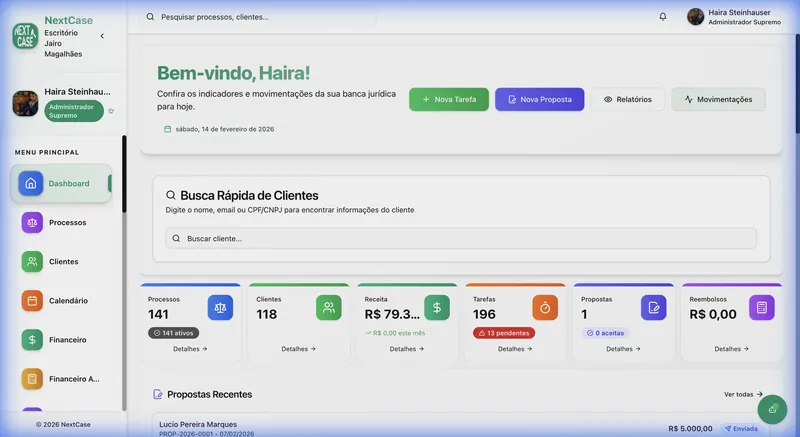
Task: Open the notifications bell
Action: 663,16
